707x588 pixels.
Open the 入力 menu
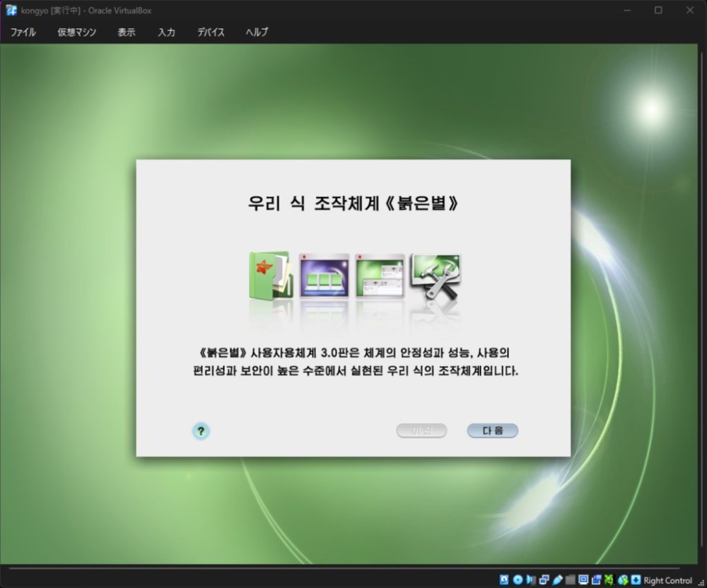[x=166, y=32]
